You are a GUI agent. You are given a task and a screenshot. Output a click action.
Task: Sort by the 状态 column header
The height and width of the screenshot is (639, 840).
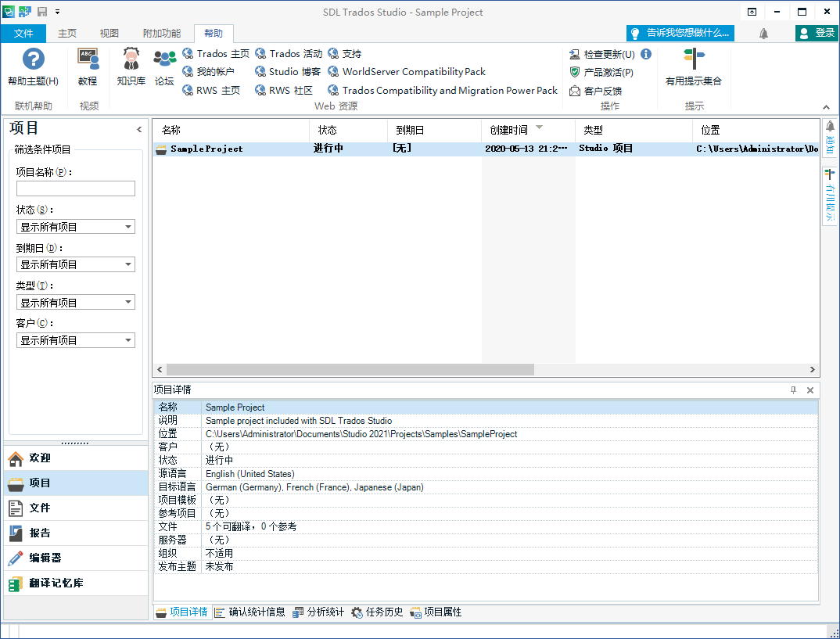[348, 130]
